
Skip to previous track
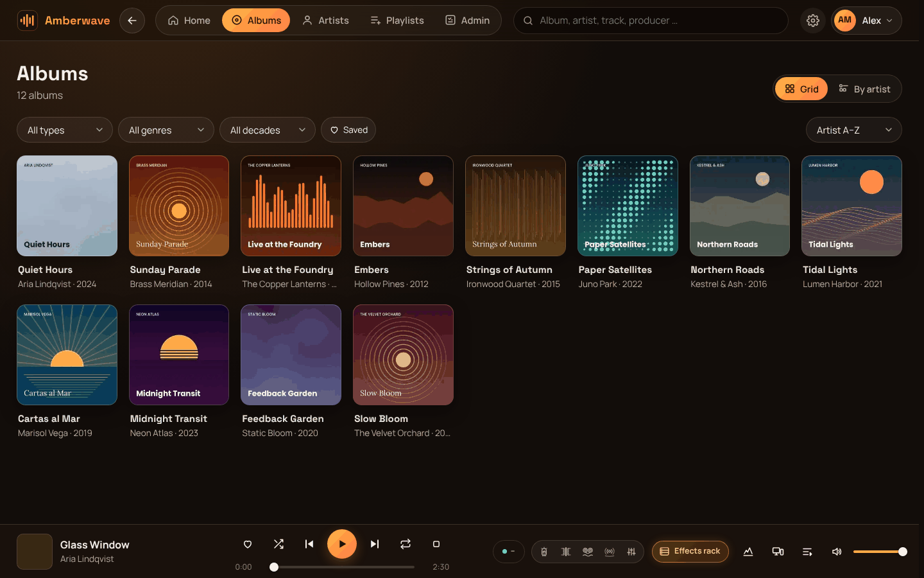pyautogui.click(x=309, y=544)
